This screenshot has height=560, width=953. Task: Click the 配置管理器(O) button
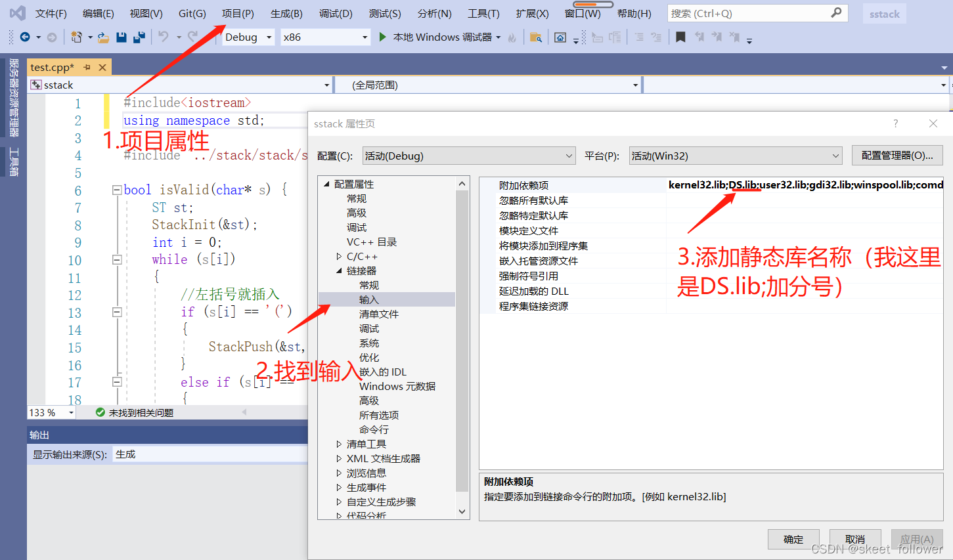[897, 155]
